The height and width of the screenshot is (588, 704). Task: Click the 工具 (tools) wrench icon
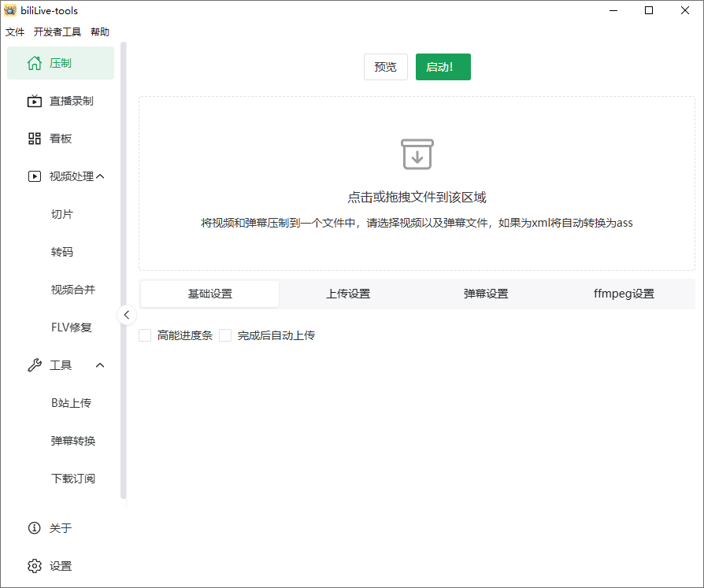pos(35,364)
